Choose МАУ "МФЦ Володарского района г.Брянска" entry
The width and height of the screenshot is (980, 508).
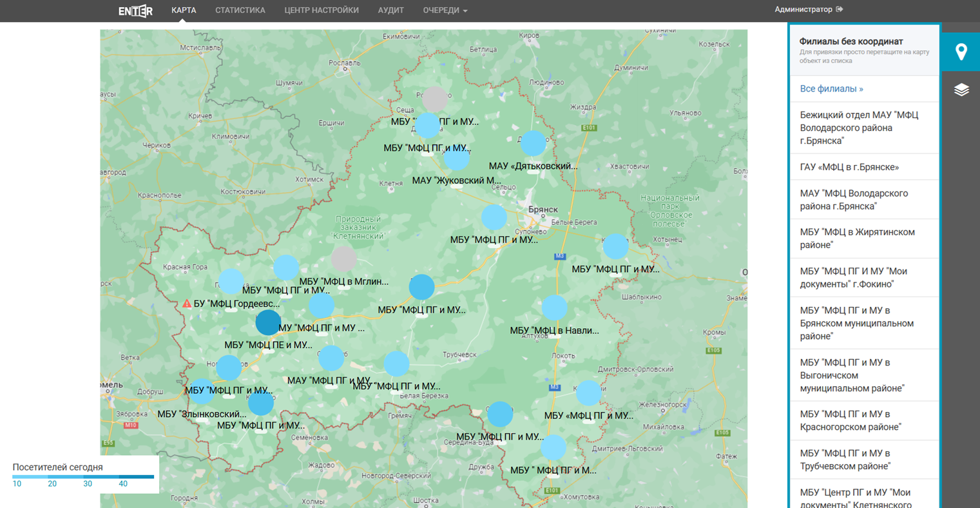[x=864, y=200]
